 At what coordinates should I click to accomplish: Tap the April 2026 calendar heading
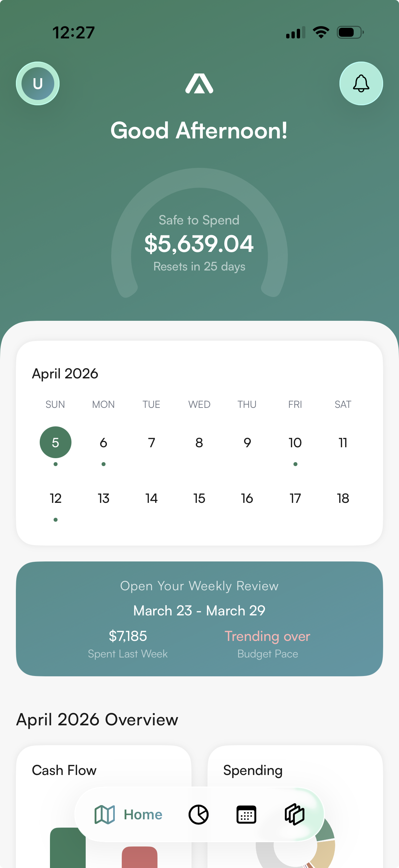pos(65,374)
